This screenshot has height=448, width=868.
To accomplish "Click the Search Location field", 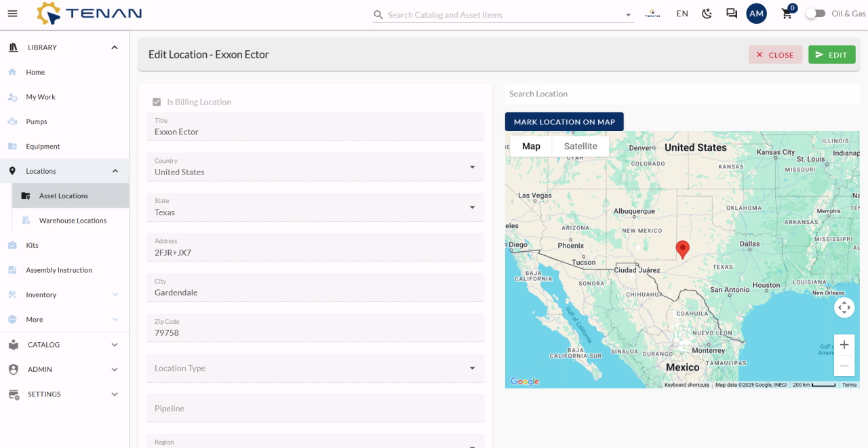I will point(682,94).
